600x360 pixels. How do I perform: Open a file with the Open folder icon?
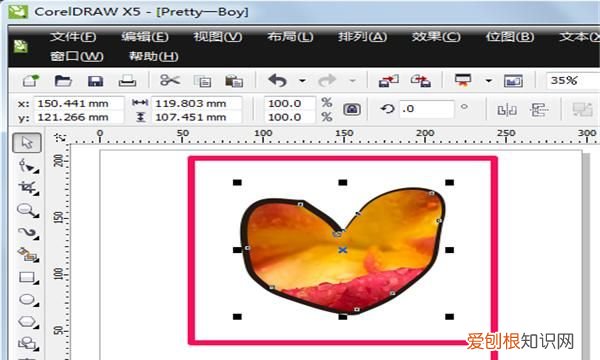63,81
